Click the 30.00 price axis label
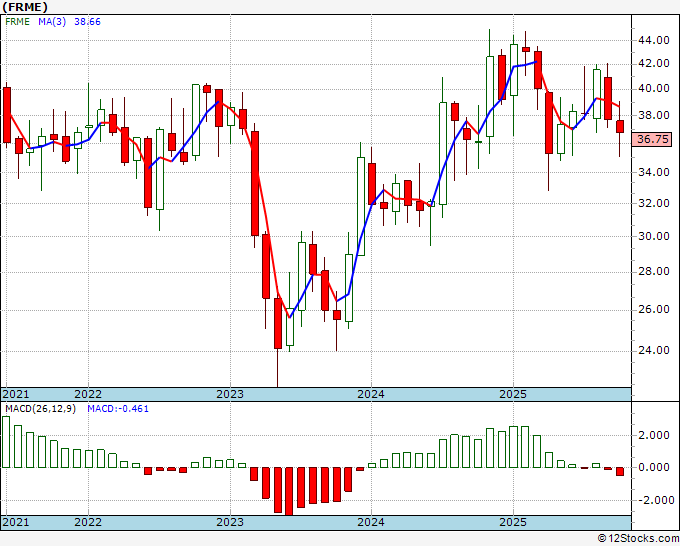Screen dimensions: 680x546 coord(654,236)
